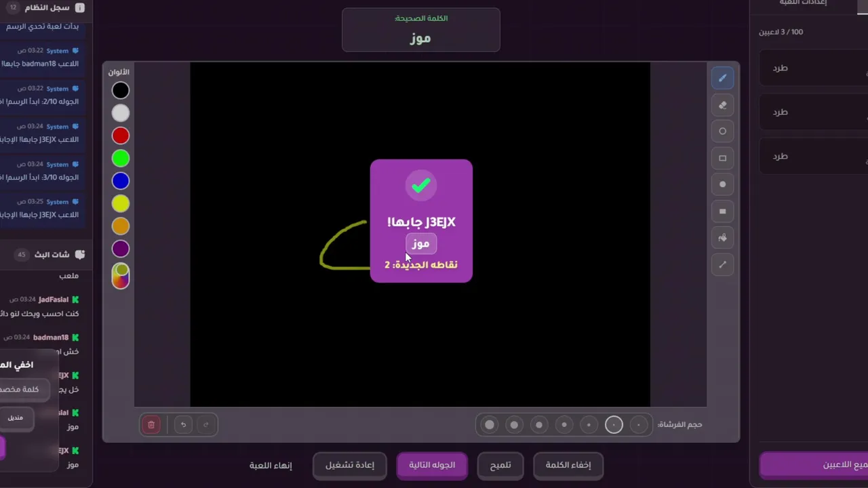Kick the second player with طرد
The image size is (868, 488).
click(x=781, y=113)
